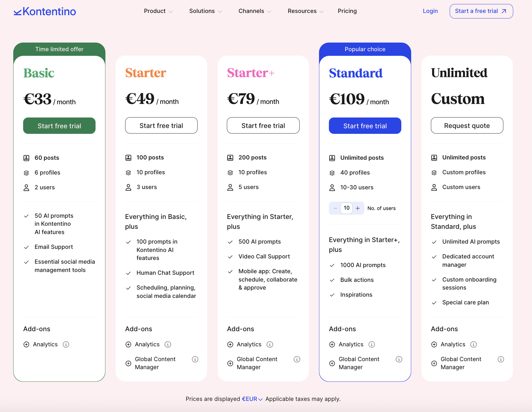Start free trial for Starter+ plan
This screenshot has width=532, height=412.
(263, 126)
